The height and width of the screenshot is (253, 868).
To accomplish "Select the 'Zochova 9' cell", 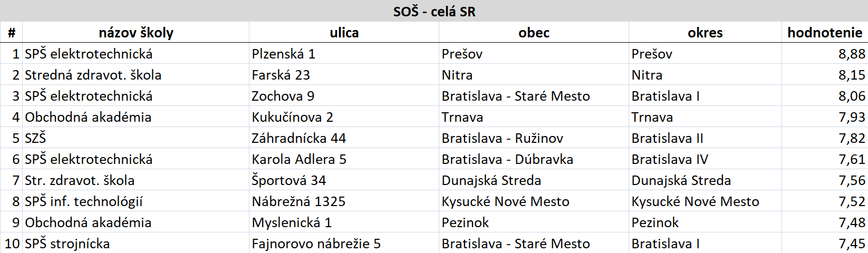I will [344, 95].
